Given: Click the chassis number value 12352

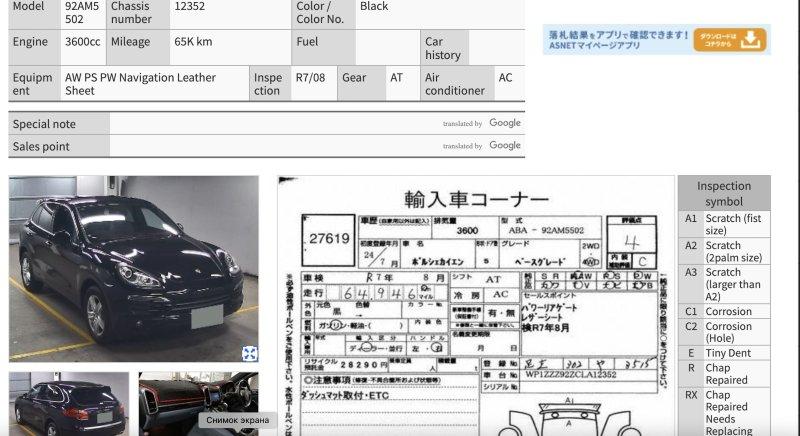Looking at the screenshot, I should (190, 6).
